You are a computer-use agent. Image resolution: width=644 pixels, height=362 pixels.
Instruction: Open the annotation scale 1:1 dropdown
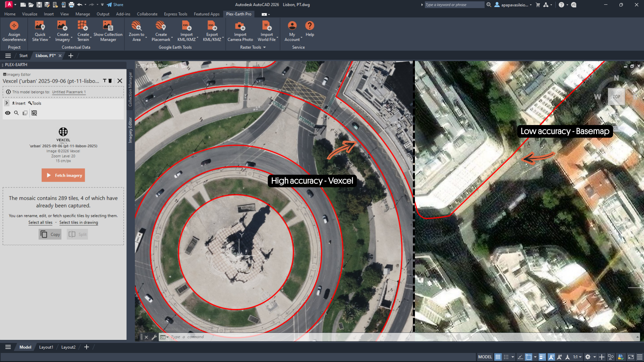point(577,357)
